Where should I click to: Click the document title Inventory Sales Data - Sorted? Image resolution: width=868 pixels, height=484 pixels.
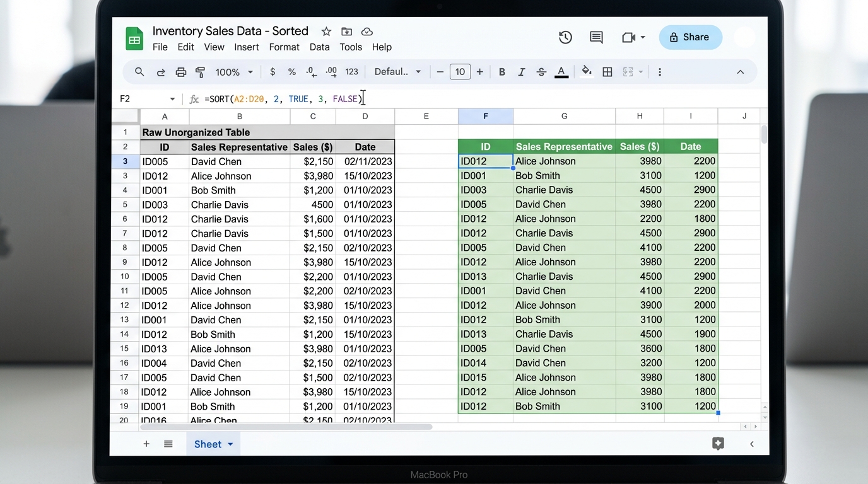pyautogui.click(x=230, y=31)
